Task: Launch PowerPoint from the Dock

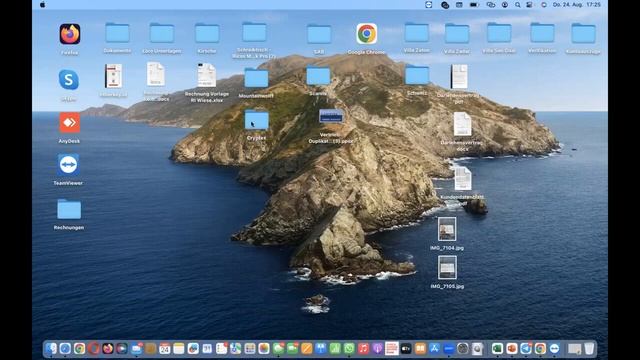Action: [x=511, y=349]
